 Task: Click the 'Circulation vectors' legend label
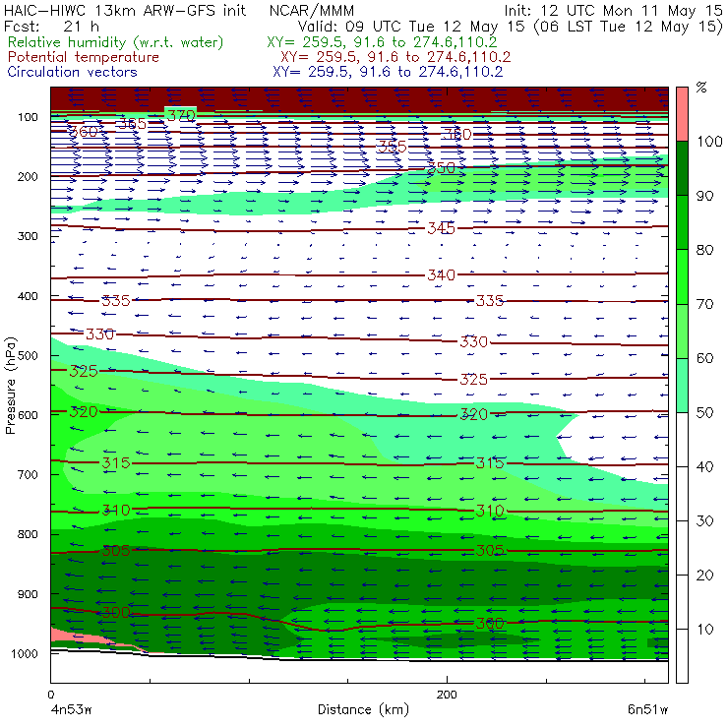pyautogui.click(x=72, y=72)
